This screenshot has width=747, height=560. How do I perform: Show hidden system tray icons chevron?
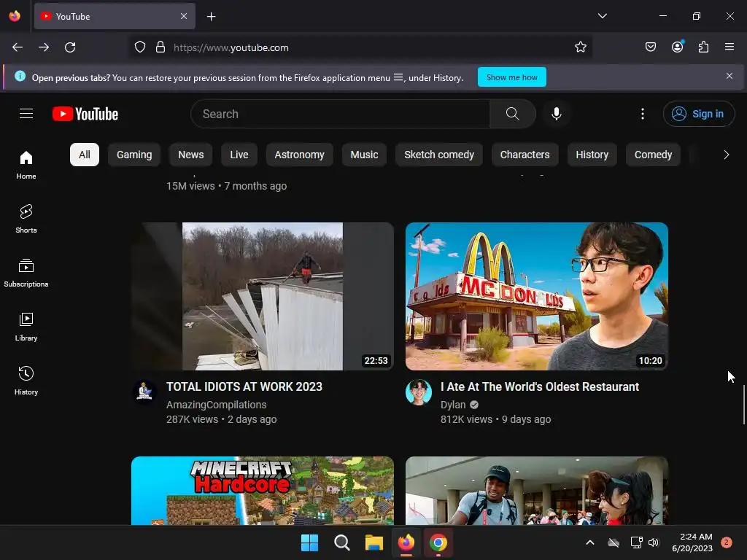589,542
